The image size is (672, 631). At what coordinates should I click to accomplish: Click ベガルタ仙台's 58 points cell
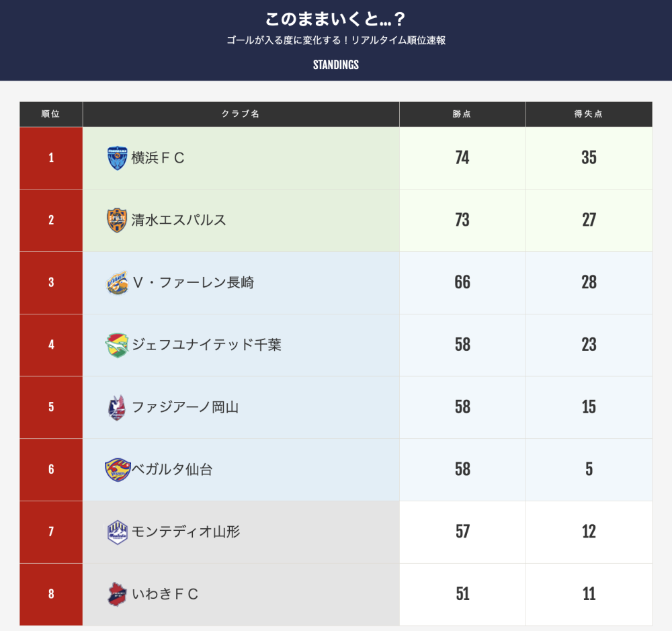click(x=462, y=470)
